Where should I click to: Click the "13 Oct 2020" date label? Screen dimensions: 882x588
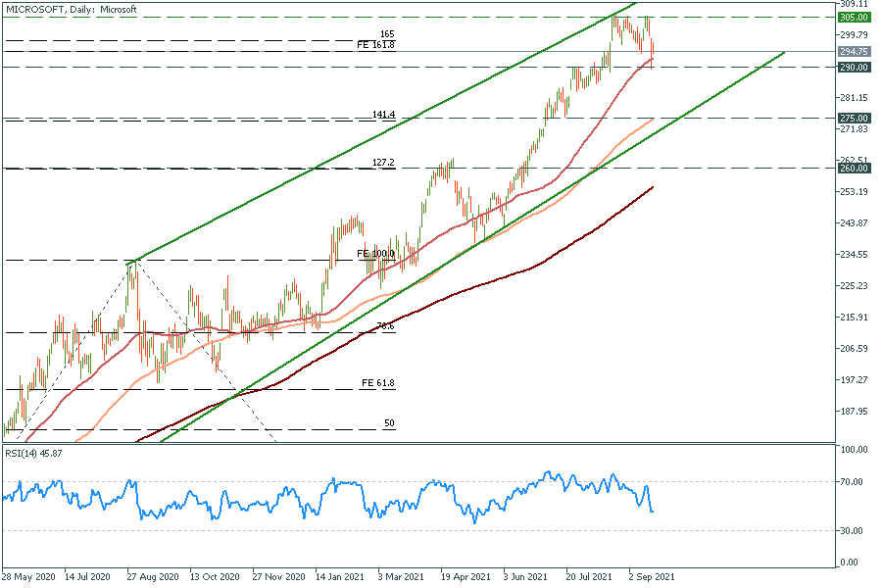[215, 577]
